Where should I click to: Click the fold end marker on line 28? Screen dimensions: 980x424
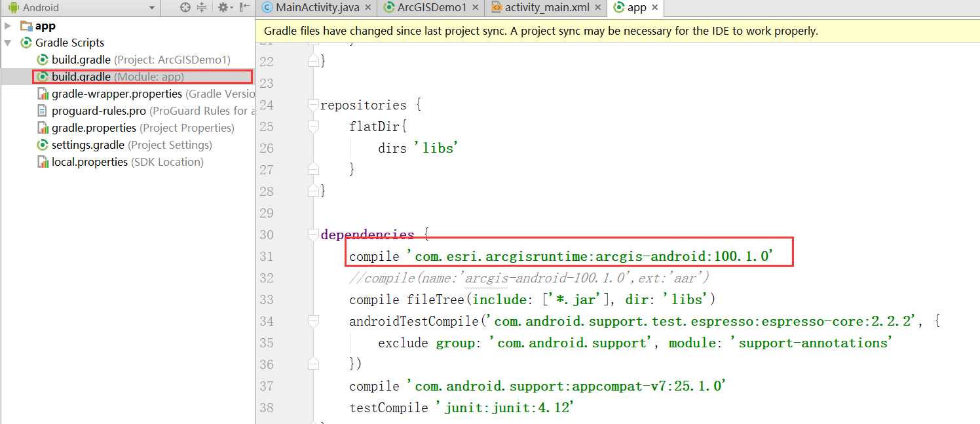click(x=313, y=191)
